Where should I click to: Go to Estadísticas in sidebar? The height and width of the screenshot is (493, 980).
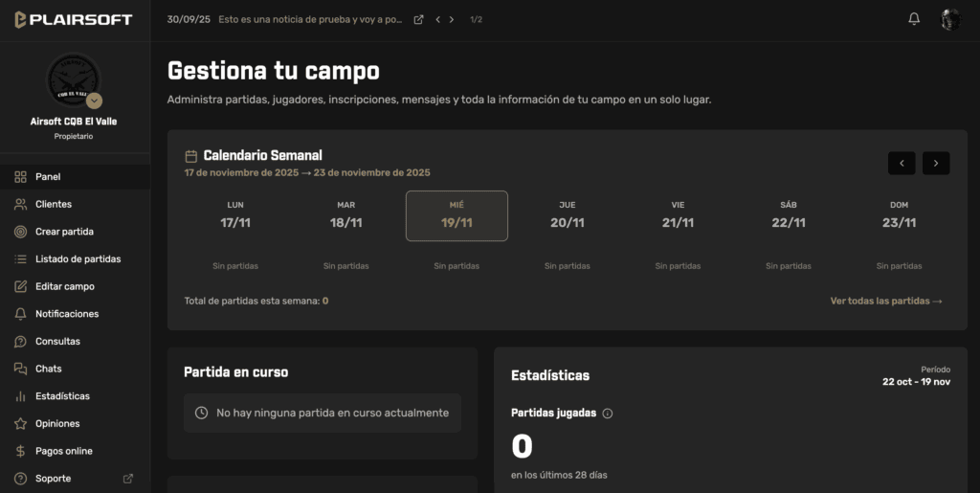pyautogui.click(x=62, y=396)
